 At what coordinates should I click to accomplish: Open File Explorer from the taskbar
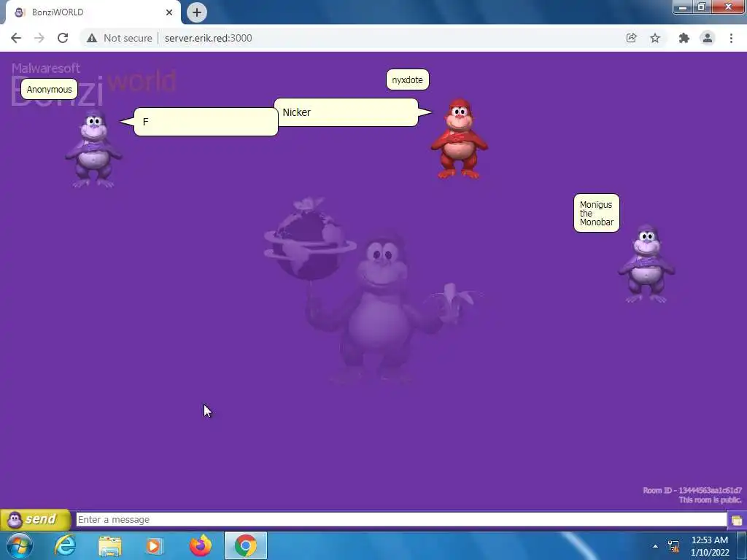[x=110, y=545]
